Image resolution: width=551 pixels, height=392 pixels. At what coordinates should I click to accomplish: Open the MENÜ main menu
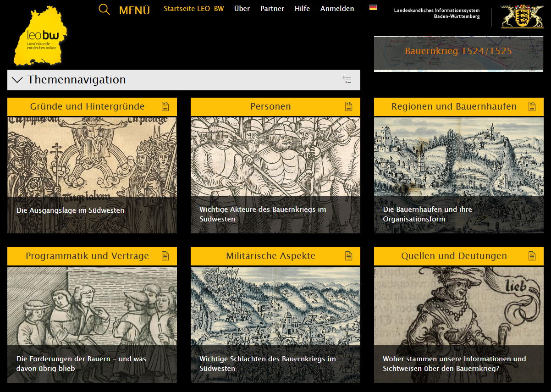point(134,10)
